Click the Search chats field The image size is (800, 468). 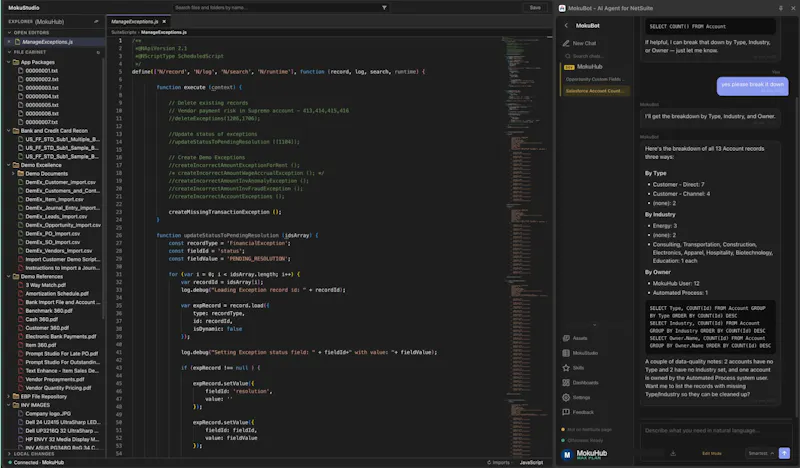tap(587, 56)
